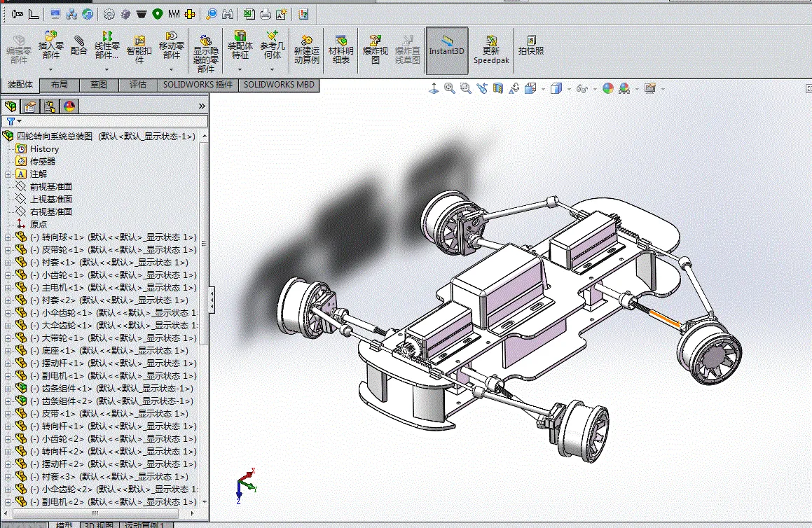Click the binoculars find icon
The height and width of the screenshot is (528, 812).
(x=227, y=14)
